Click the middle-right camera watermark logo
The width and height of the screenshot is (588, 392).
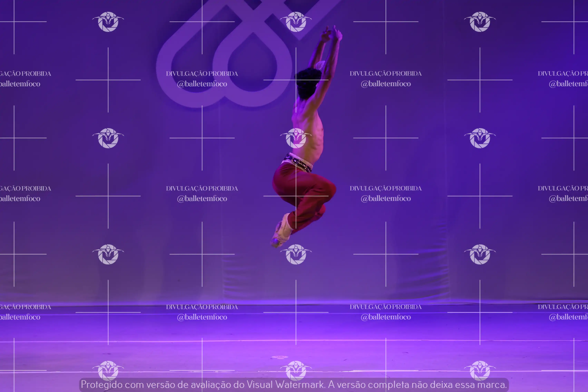coord(480,138)
